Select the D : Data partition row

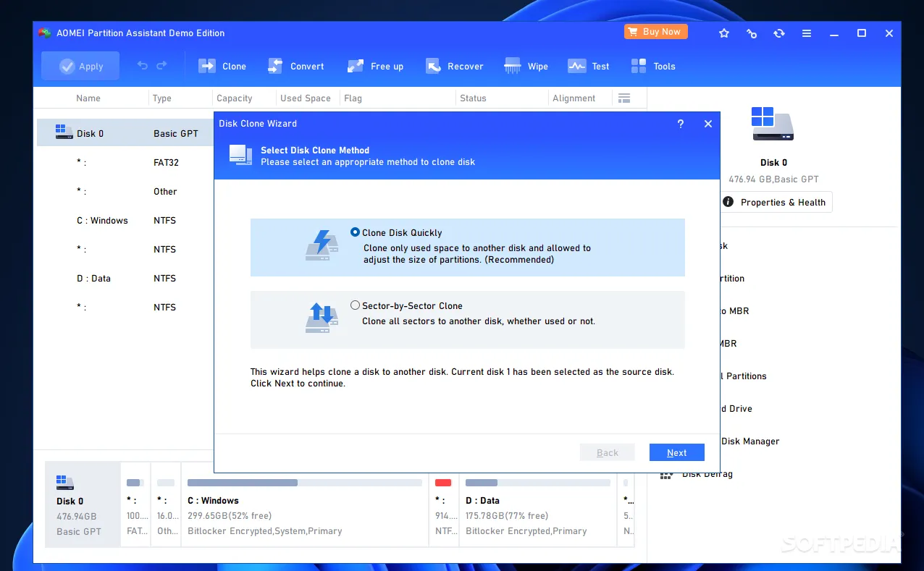[94, 279]
